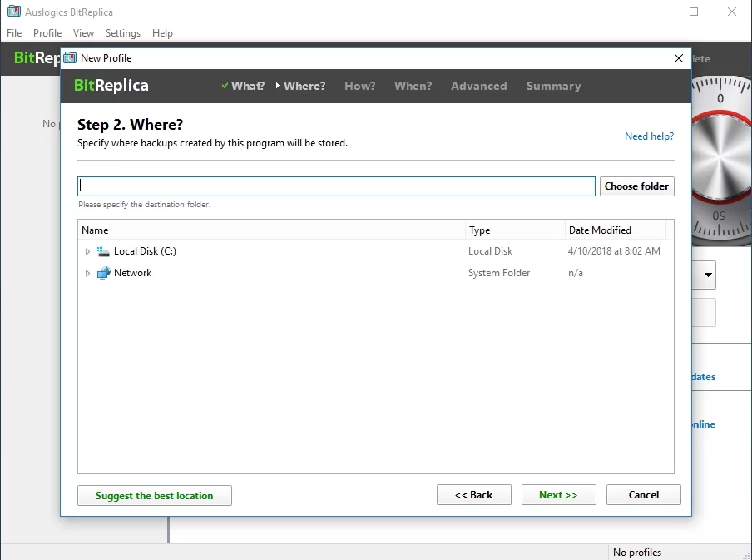Expand the Network tree node
The image size is (752, 560).
[x=87, y=273]
